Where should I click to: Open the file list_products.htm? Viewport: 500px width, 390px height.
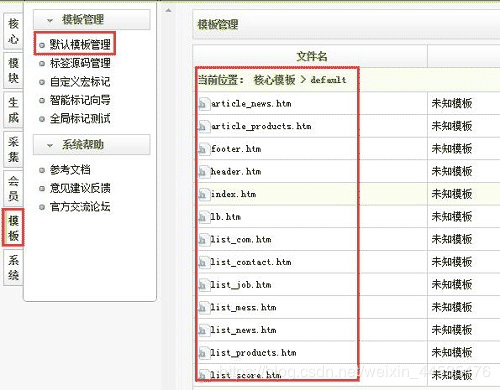(x=253, y=353)
